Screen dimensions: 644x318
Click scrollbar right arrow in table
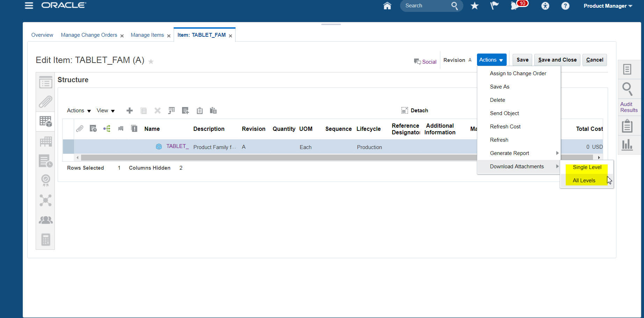click(599, 157)
